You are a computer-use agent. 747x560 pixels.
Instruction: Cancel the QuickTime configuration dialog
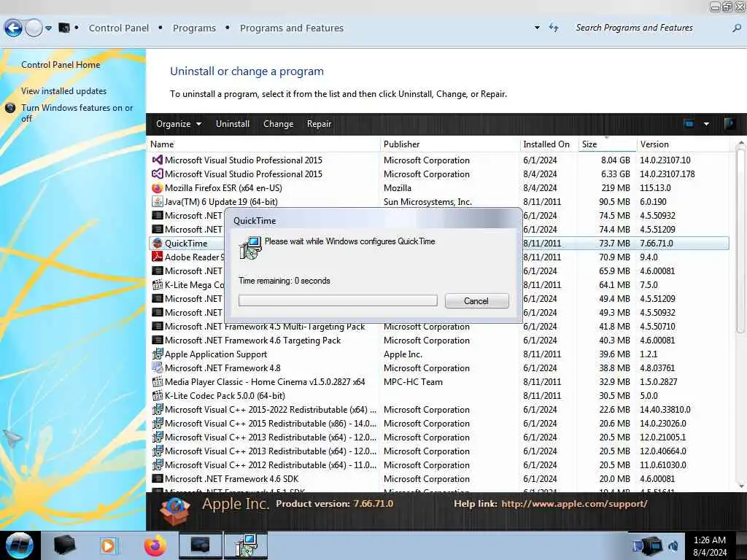click(476, 301)
